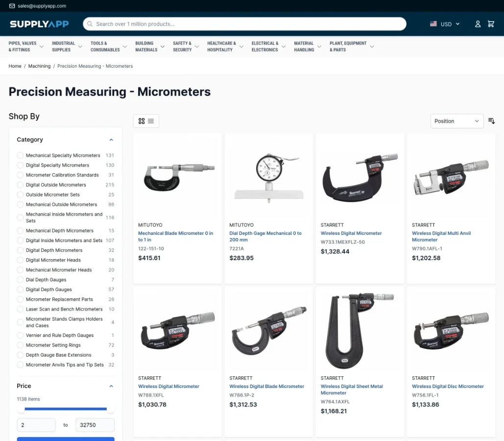This screenshot has width=504, height=441.
Task: Click the $1,030.78 price text
Action: coord(152,405)
